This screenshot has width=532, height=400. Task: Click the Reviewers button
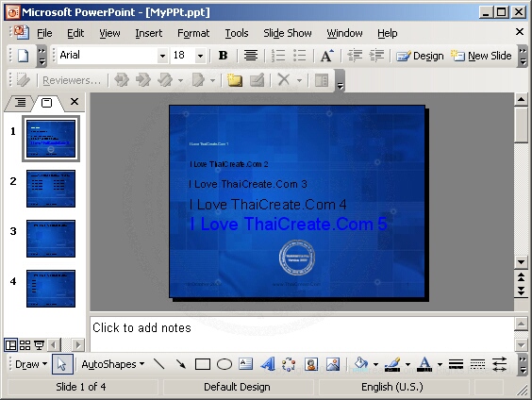(x=72, y=80)
